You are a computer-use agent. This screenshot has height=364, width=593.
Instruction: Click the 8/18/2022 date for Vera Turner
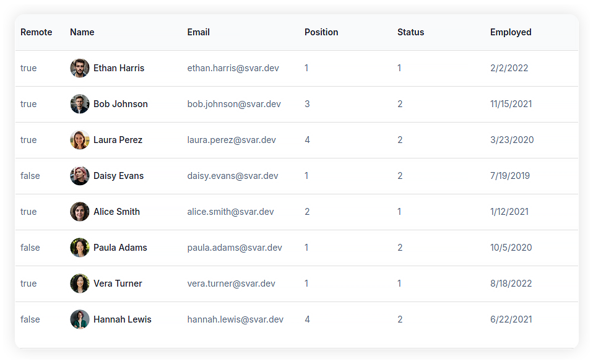511,284
